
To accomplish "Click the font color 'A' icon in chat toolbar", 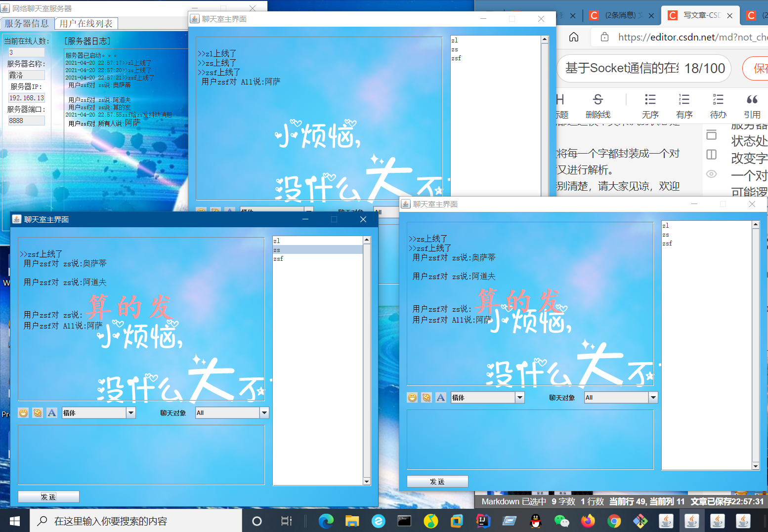I will tap(52, 412).
